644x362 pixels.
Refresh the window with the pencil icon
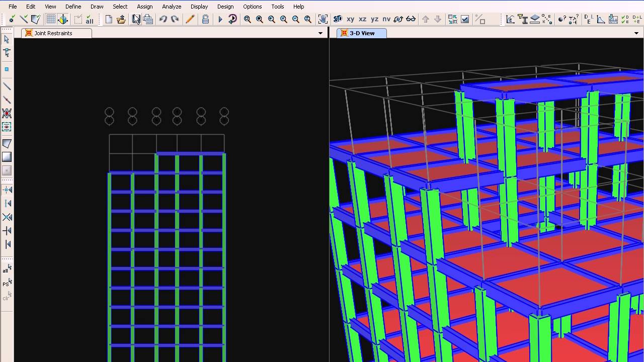click(190, 19)
